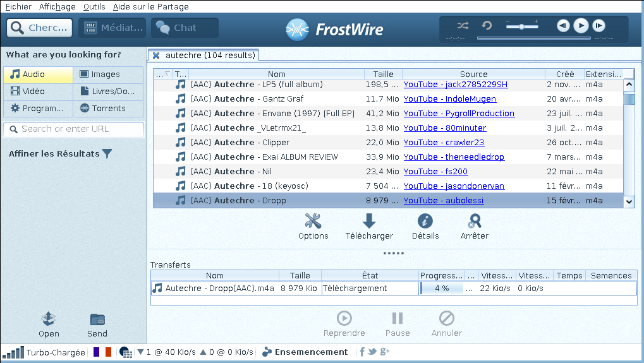
Task: Toggle repeat playback loop
Action: (x=487, y=25)
